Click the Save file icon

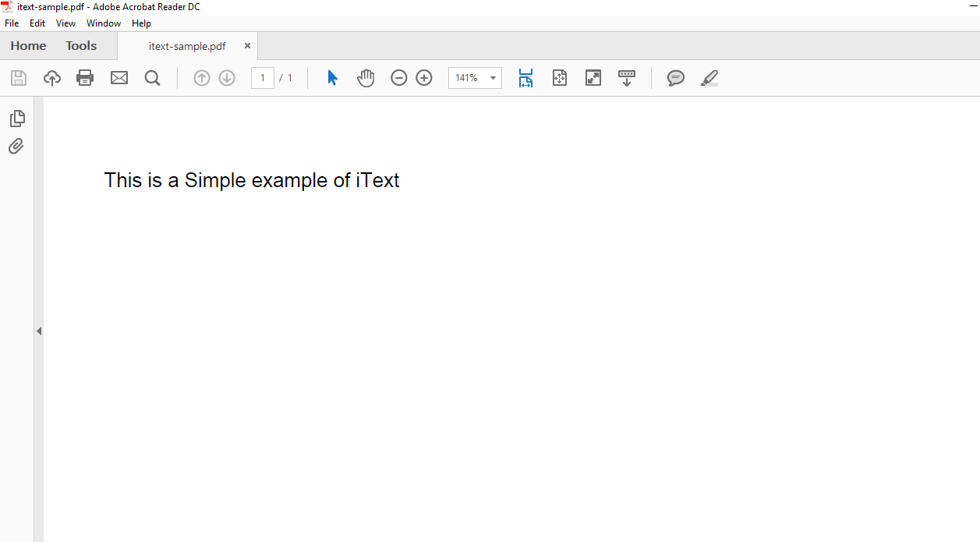click(x=17, y=78)
